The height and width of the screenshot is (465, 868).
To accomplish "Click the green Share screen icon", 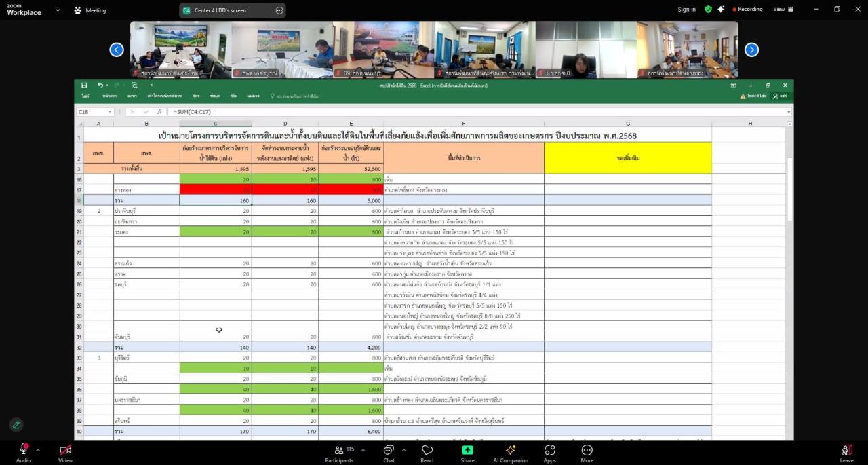I will (x=468, y=451).
